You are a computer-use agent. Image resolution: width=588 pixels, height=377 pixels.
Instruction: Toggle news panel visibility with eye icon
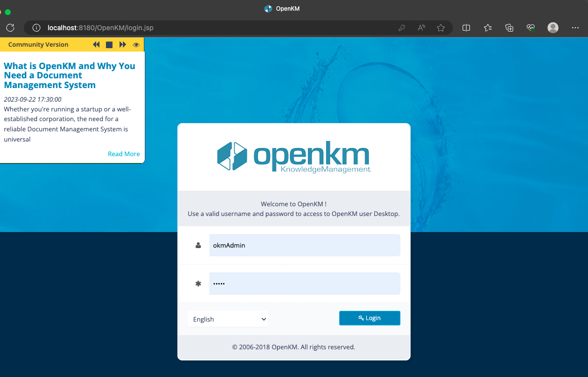click(x=136, y=45)
